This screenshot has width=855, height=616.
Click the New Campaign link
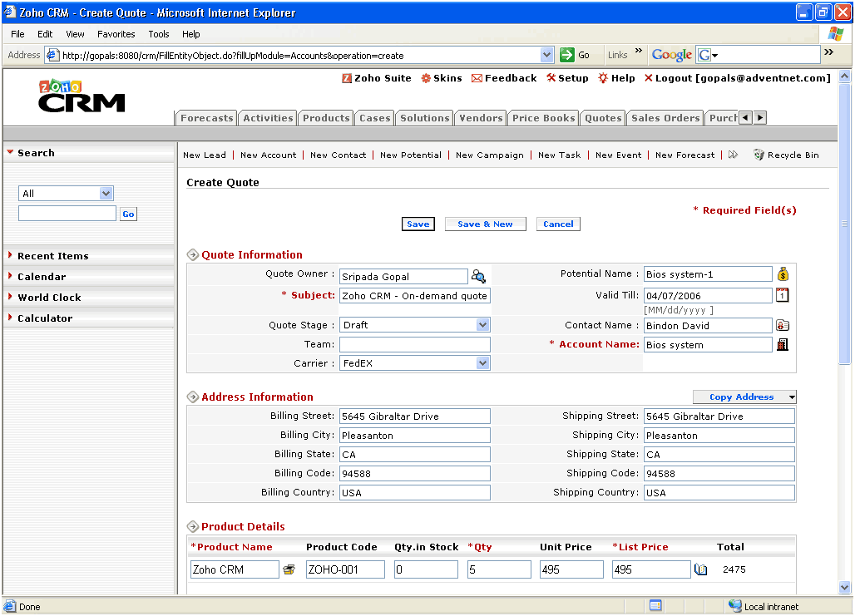click(489, 155)
